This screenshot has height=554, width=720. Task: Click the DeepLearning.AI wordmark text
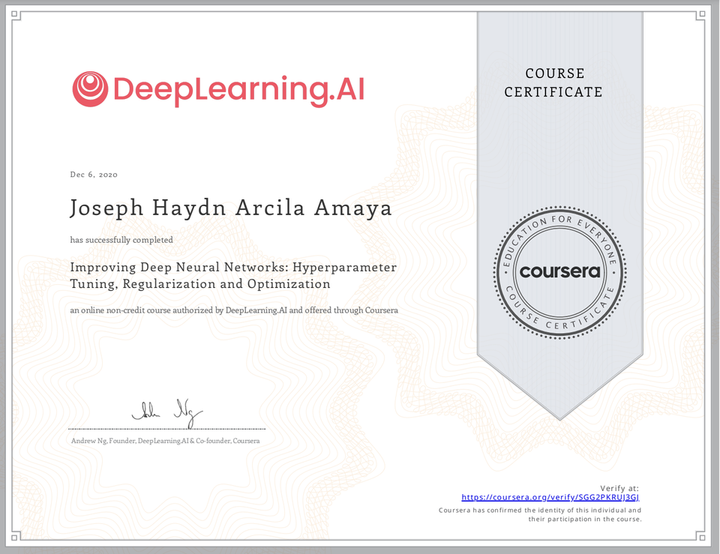[239, 90]
